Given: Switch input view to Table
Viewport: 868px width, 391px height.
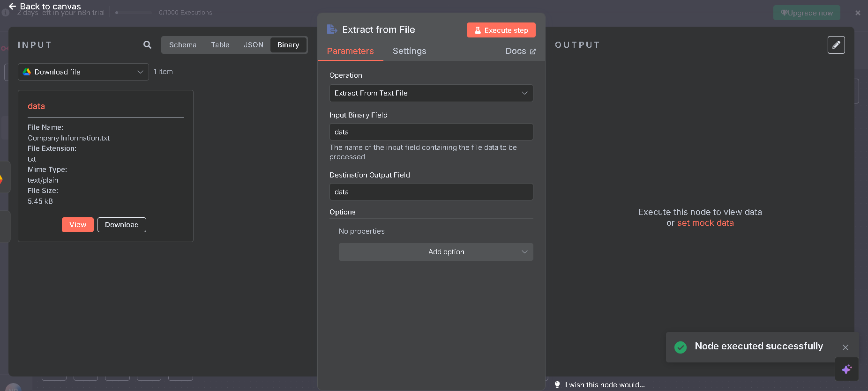Looking at the screenshot, I should 220,45.
